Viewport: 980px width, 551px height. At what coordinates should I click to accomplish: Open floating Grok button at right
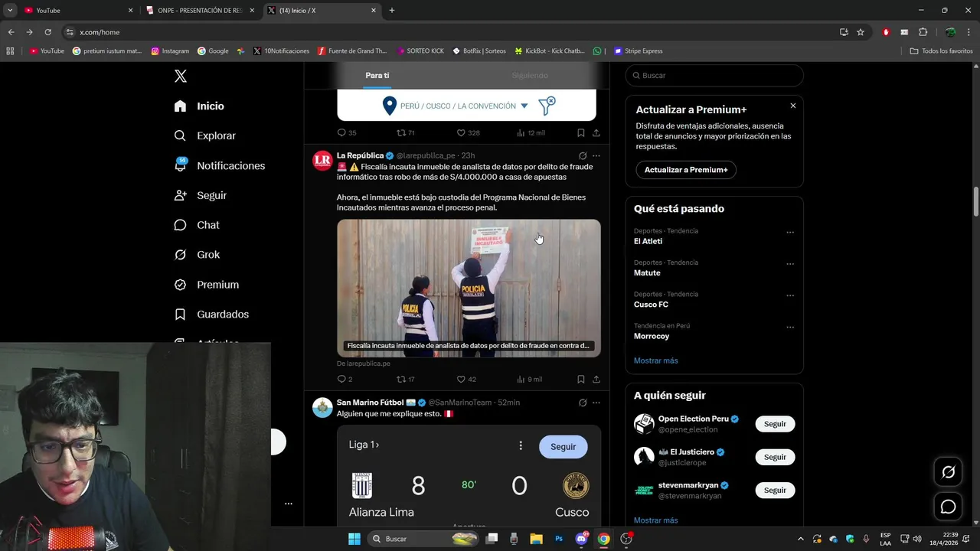pos(948,472)
